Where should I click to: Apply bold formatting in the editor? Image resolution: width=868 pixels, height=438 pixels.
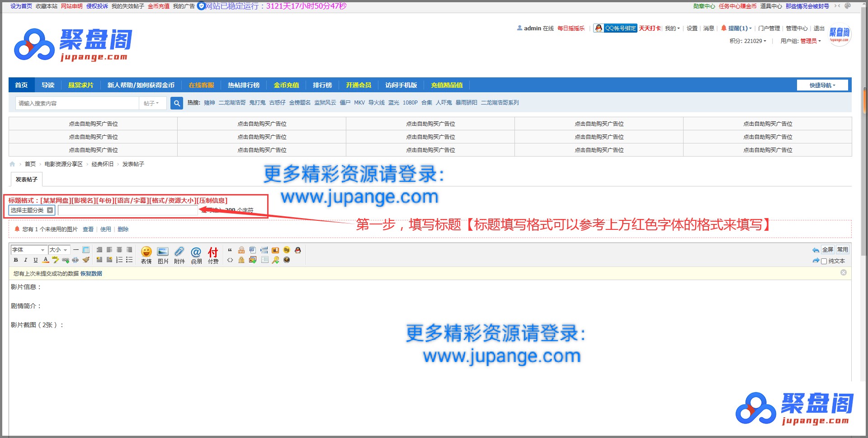(x=16, y=260)
